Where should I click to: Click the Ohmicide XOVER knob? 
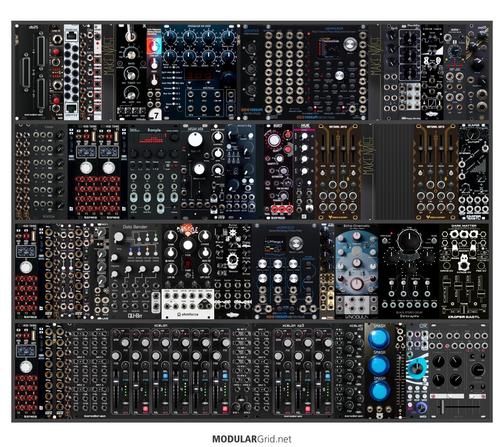204,236
